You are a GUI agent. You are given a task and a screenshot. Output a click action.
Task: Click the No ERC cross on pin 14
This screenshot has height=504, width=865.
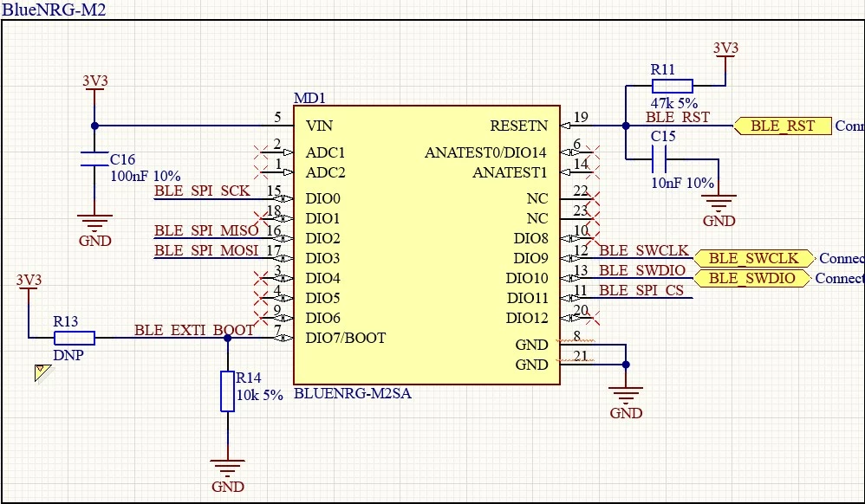coord(593,172)
